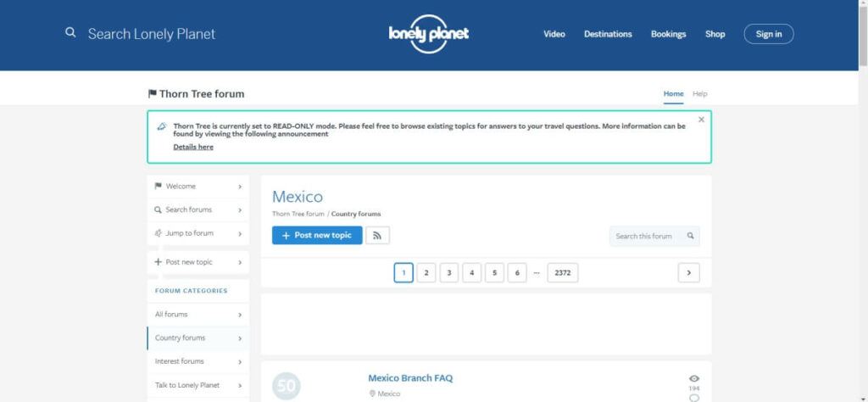Expand the Country forums chevron
Viewport: 868px width, 402px height.
pyautogui.click(x=240, y=338)
